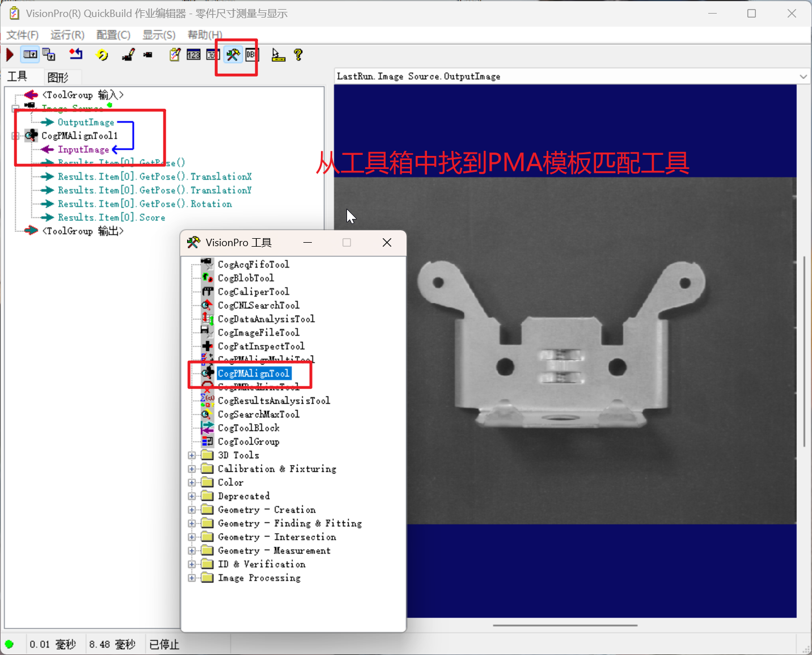Expand the Geometry - Intersection folder
This screenshot has width=812, height=655.
pyautogui.click(x=192, y=537)
